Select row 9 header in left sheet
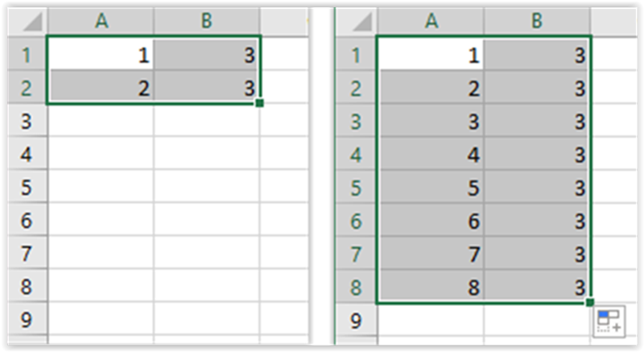 (27, 320)
